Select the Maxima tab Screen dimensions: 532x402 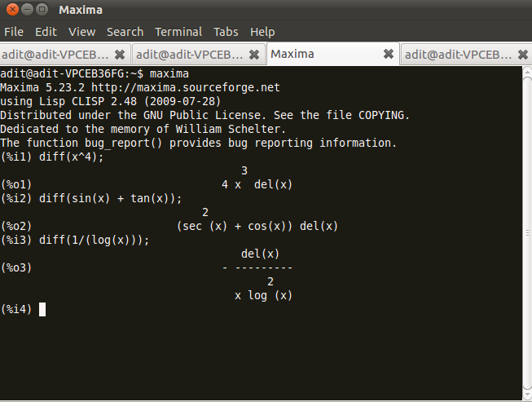pyautogui.click(x=318, y=55)
